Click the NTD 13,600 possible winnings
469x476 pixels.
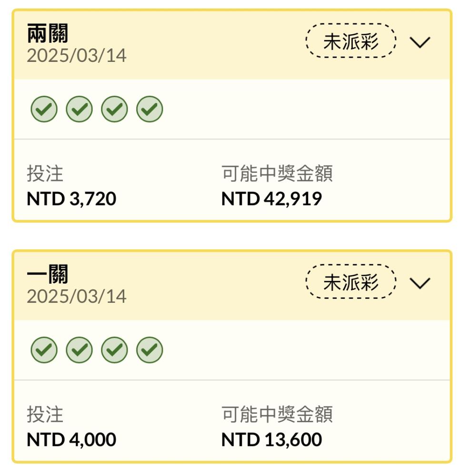coord(271,439)
